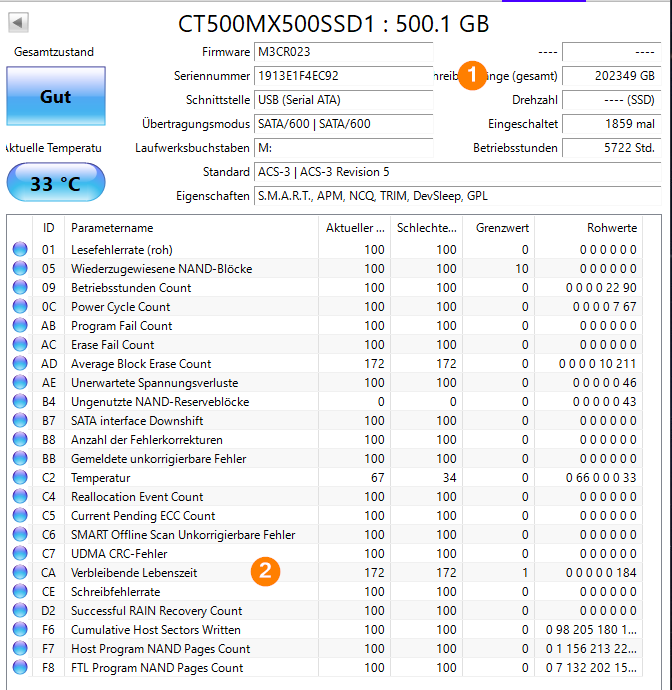This screenshot has height=690, width=672.
Task: Select the Wiederzugewiesene NAND-Blöcke parameter name
Action: click(x=162, y=268)
